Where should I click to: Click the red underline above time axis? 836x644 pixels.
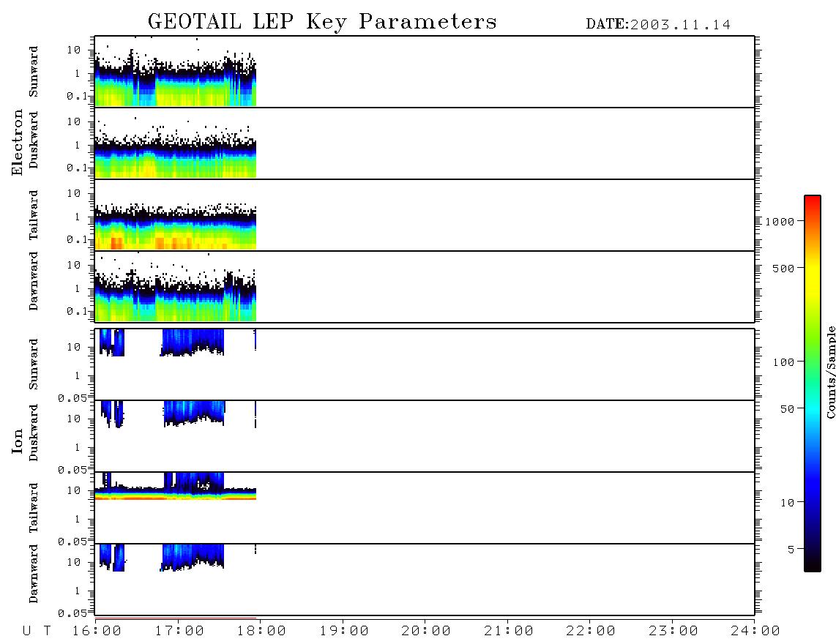(177, 618)
